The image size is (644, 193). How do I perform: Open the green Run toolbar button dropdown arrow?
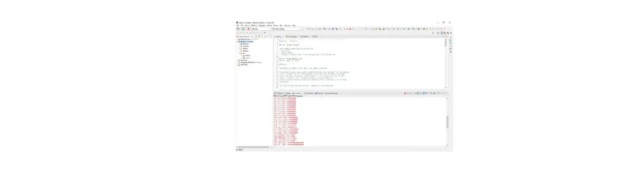(x=411, y=29)
